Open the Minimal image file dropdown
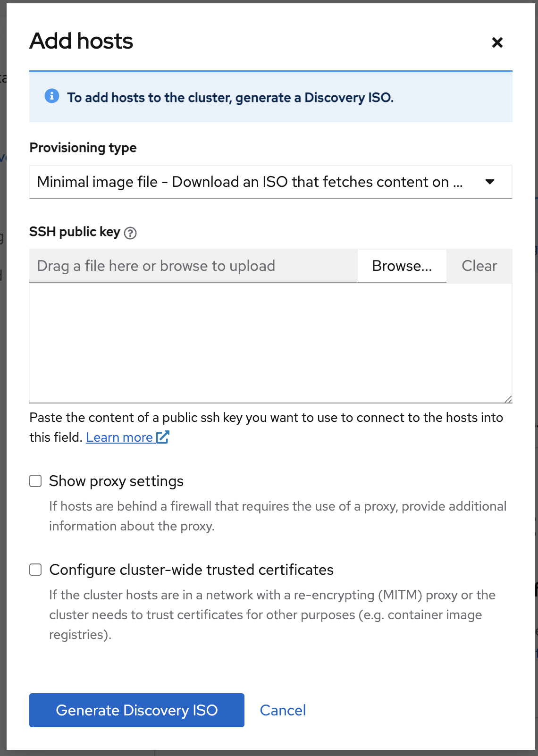 tap(250, 182)
